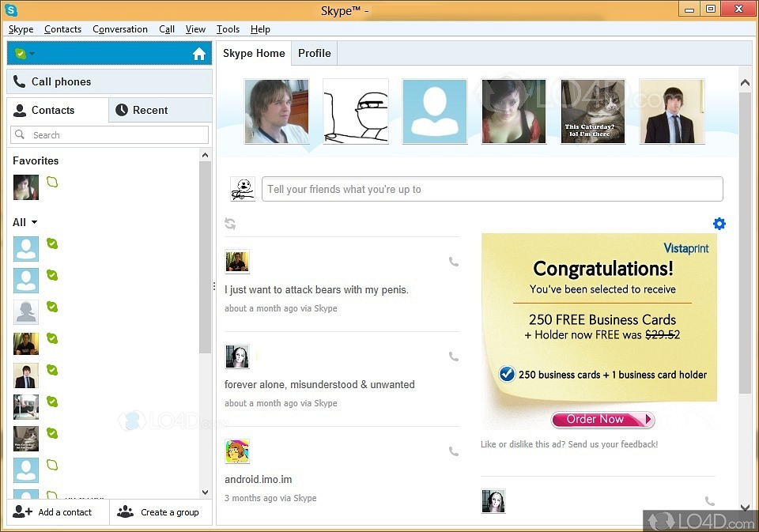This screenshot has width=759, height=532.
Task: Click the phone icon next to android.imo.im post
Action: (454, 451)
